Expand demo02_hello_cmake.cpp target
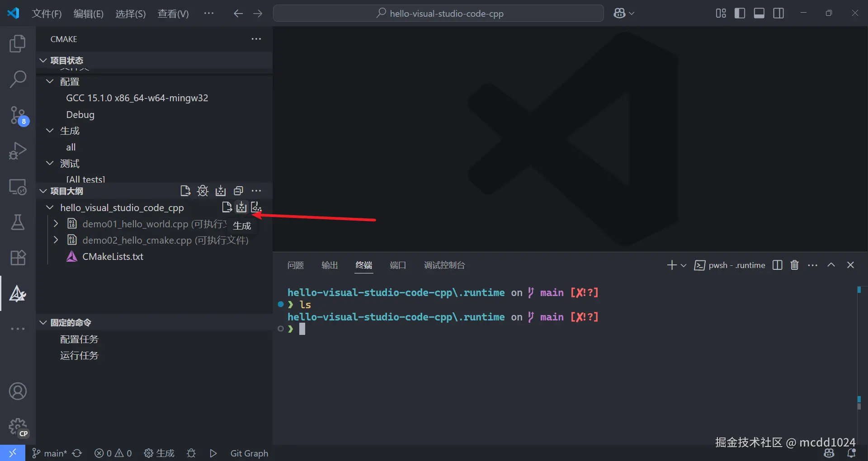 (56, 240)
